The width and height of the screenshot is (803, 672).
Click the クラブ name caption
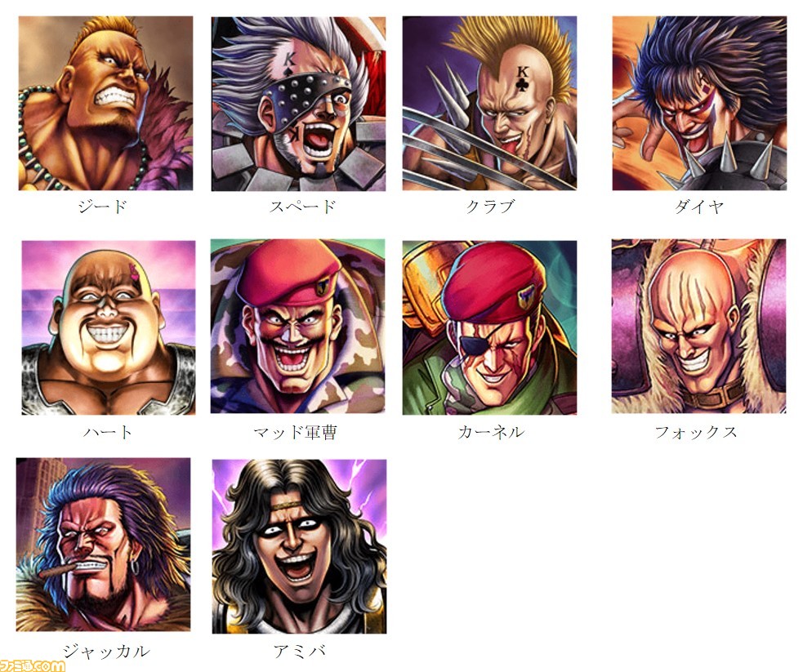(x=490, y=207)
